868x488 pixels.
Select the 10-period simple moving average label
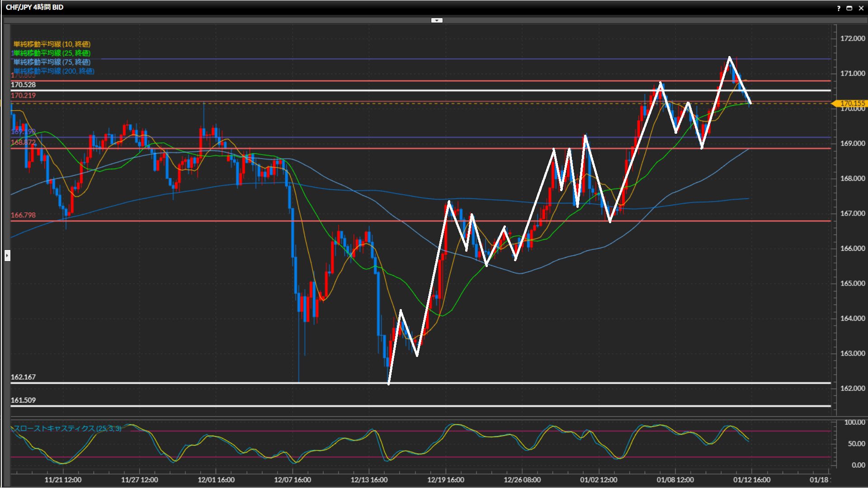point(52,44)
